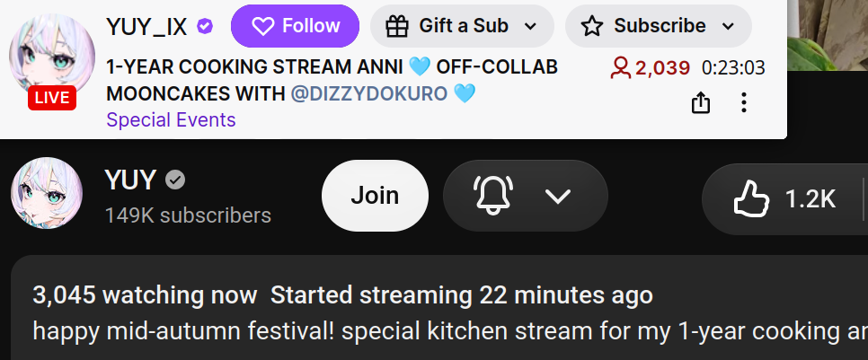Screen dimensions: 868x360
Task: Open the Special Events category link
Action: click(x=171, y=120)
